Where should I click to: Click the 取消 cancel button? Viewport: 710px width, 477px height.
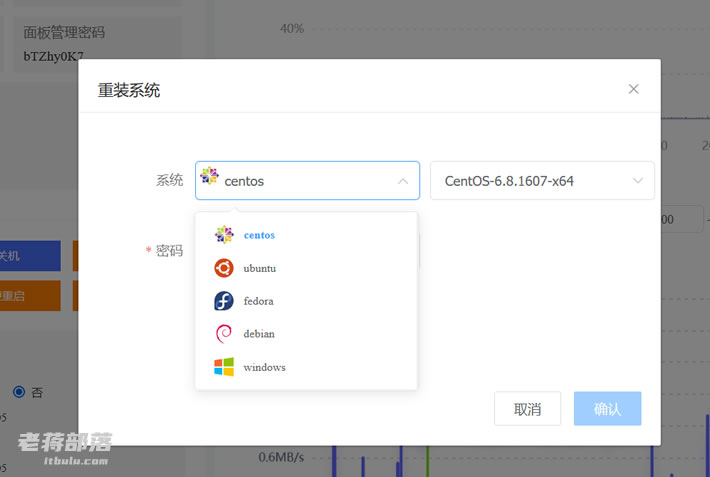click(528, 409)
